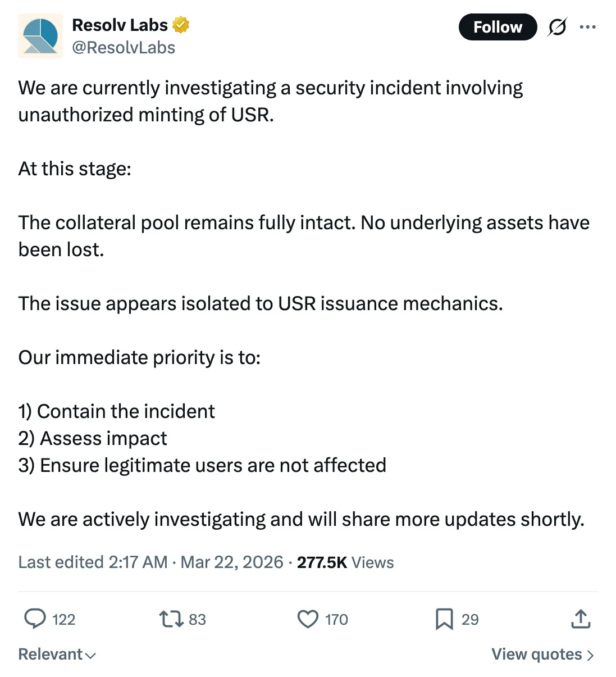Click the chevron beside View quotes
The width and height of the screenshot is (616, 677).
click(590, 655)
